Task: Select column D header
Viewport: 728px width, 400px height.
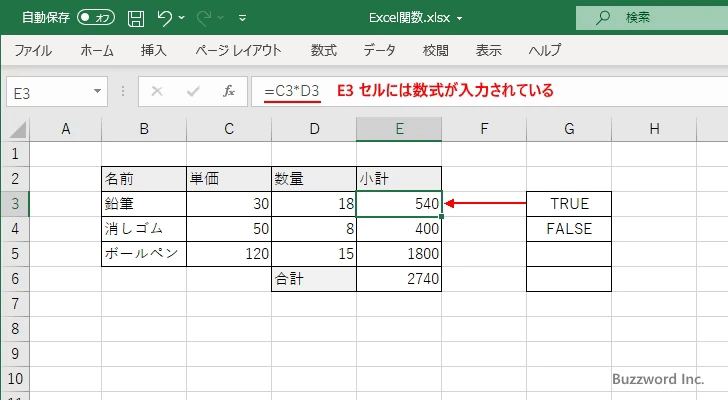Action: click(x=314, y=129)
